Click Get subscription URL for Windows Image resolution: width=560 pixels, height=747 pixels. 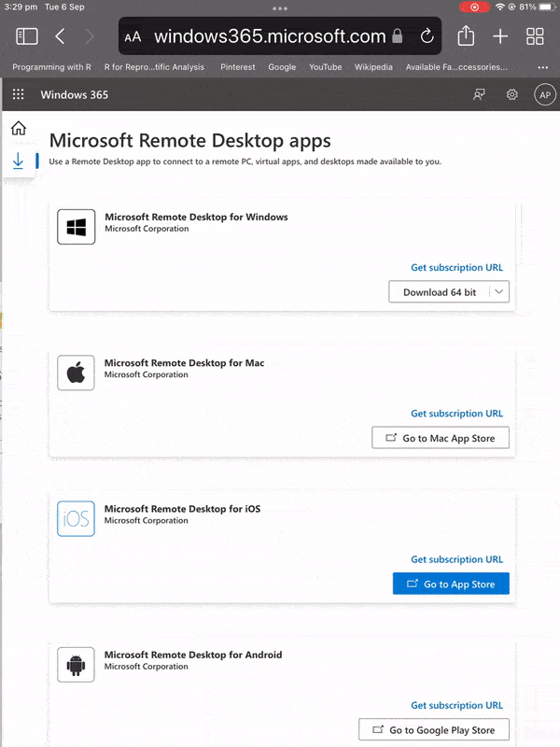pyautogui.click(x=456, y=268)
